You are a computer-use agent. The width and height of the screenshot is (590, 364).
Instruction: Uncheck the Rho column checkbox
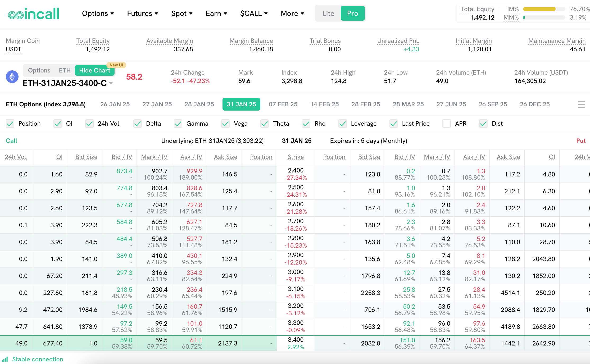click(306, 124)
